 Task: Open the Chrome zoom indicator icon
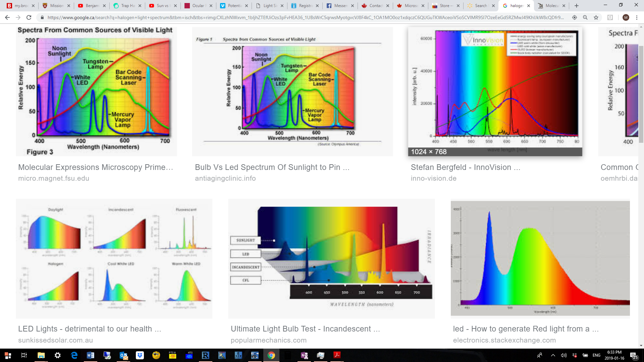(585, 17)
